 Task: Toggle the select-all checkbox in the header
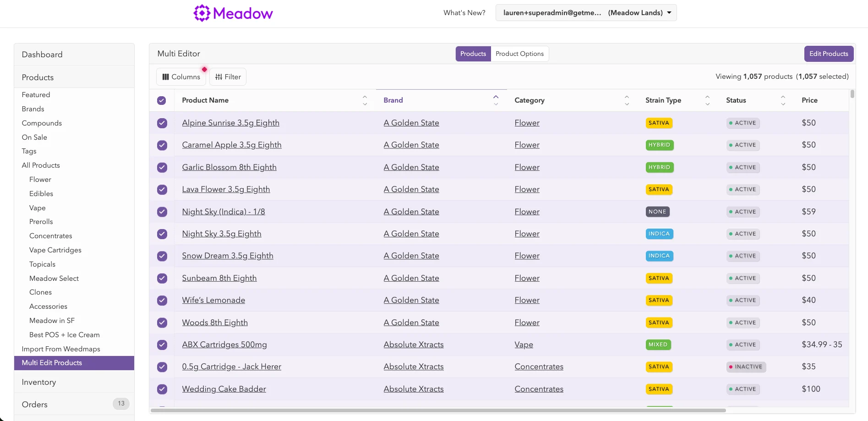pyautogui.click(x=162, y=100)
